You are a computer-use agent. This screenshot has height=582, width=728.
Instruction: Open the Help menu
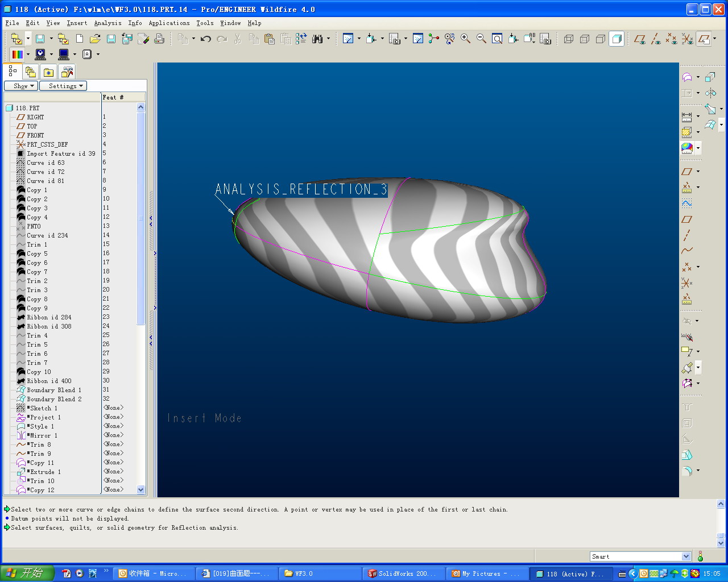(254, 23)
